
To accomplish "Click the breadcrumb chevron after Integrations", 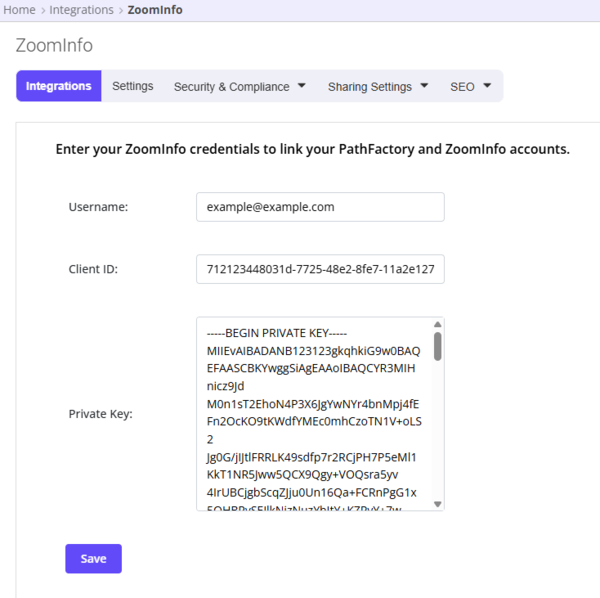I will click(121, 10).
